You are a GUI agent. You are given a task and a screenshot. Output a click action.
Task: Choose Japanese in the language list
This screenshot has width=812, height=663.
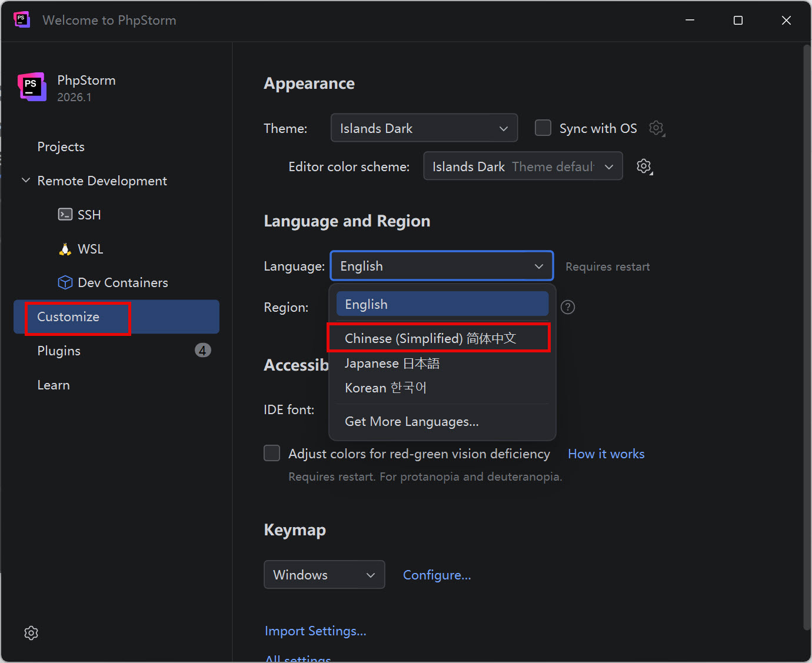coord(392,364)
